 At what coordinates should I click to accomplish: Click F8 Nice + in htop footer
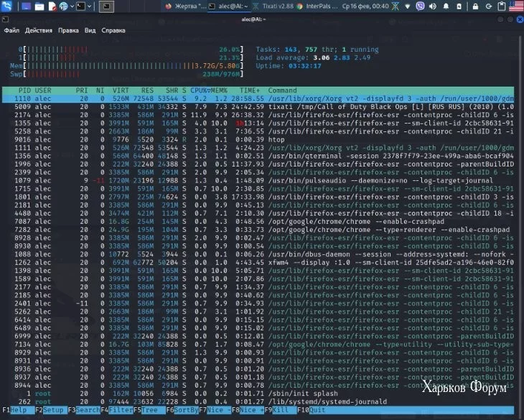click(x=248, y=410)
